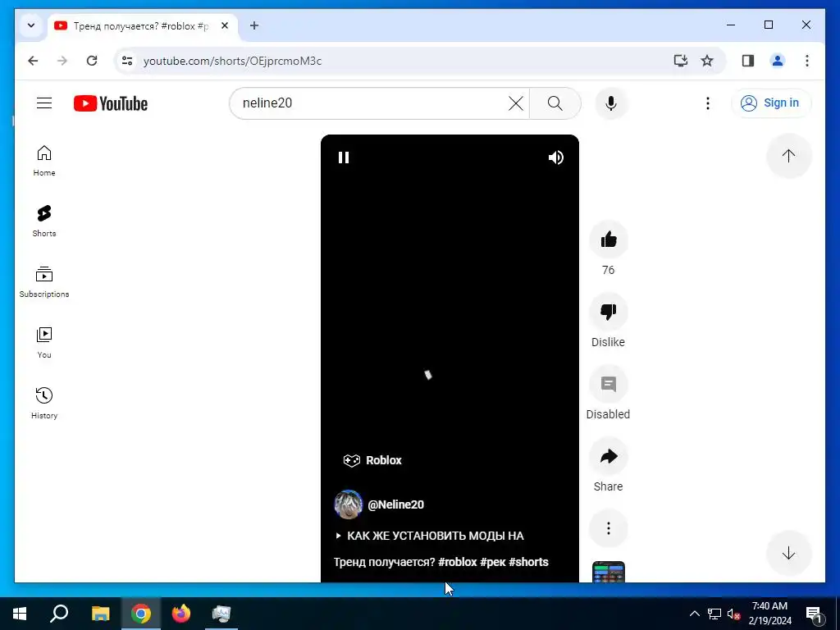Open the Chrome profile icon

pyautogui.click(x=778, y=61)
